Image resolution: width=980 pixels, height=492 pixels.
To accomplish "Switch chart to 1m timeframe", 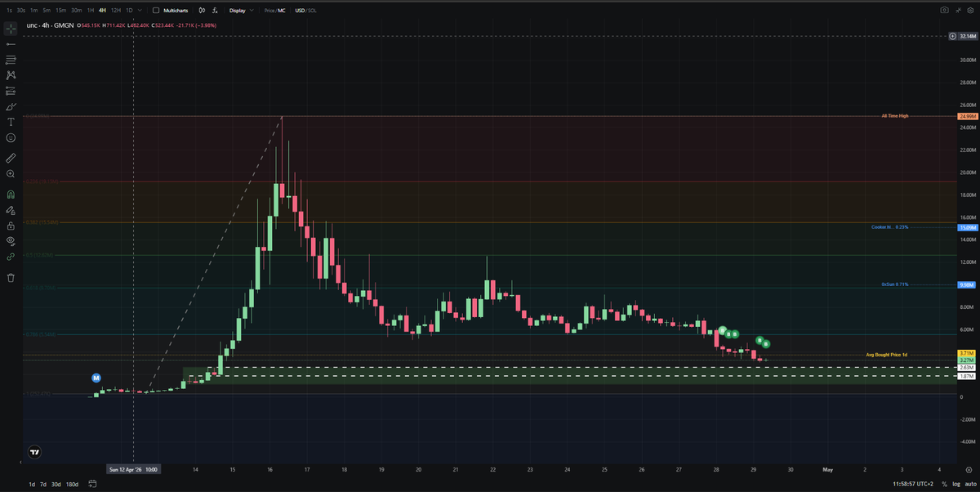I will point(34,11).
